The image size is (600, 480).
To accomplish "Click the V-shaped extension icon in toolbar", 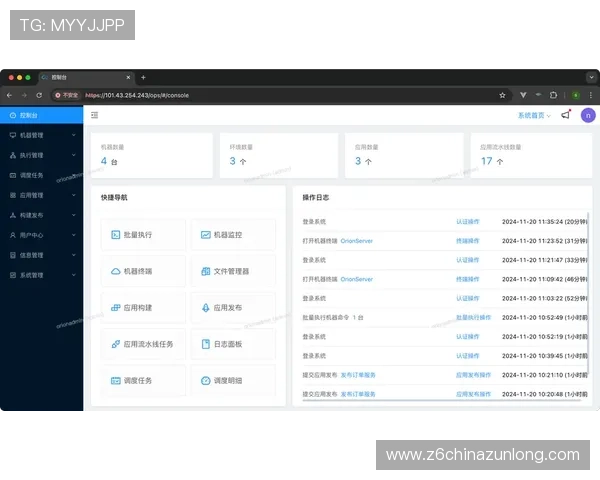I will [x=523, y=95].
